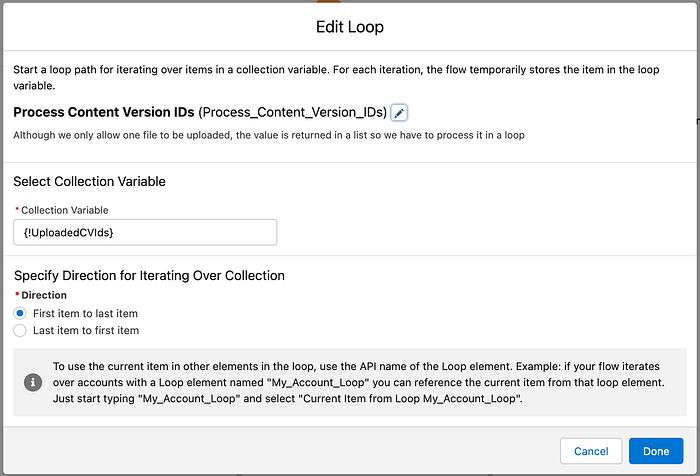Screen dimensions: 700x476
Task: Select Last item to first item radio
Action: (x=20, y=330)
